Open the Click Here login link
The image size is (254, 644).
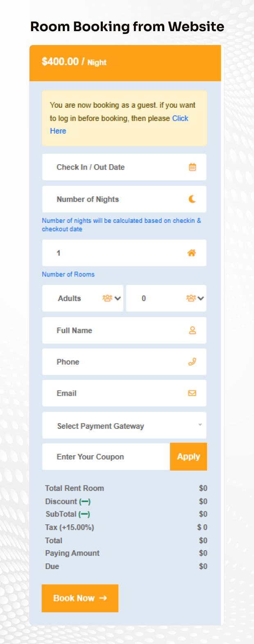[x=180, y=118]
